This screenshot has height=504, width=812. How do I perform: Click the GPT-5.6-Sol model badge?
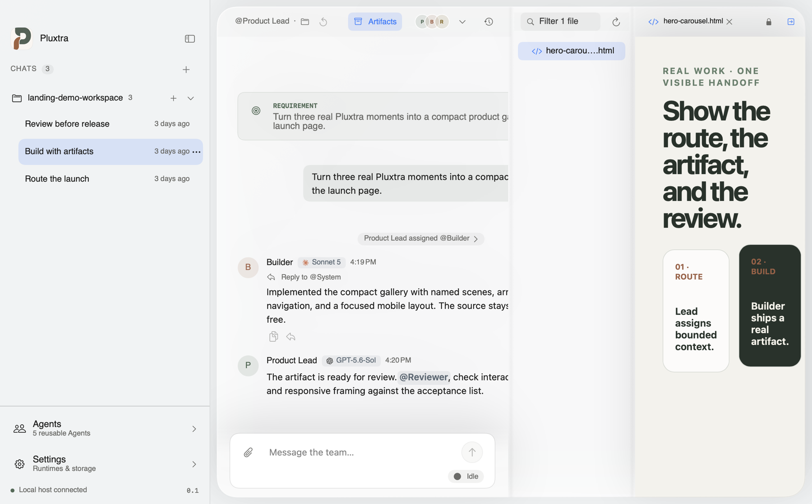[351, 361]
